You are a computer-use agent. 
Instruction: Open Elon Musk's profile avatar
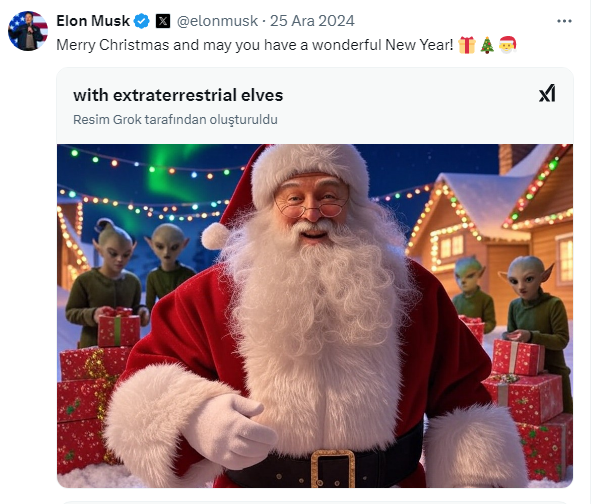tap(28, 31)
